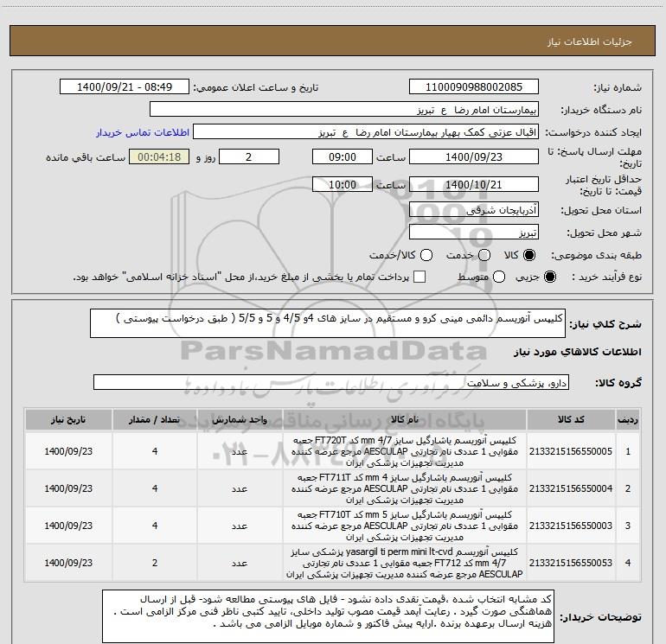Click the FT710T clip item name
666x644 pixels.
[x=405, y=526]
